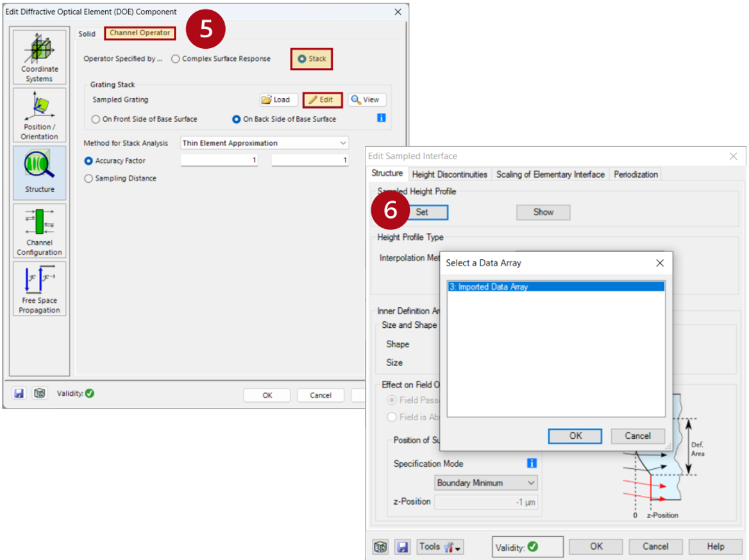749x560 pixels.
Task: Open the Free Space Propagation page
Action: (40, 289)
